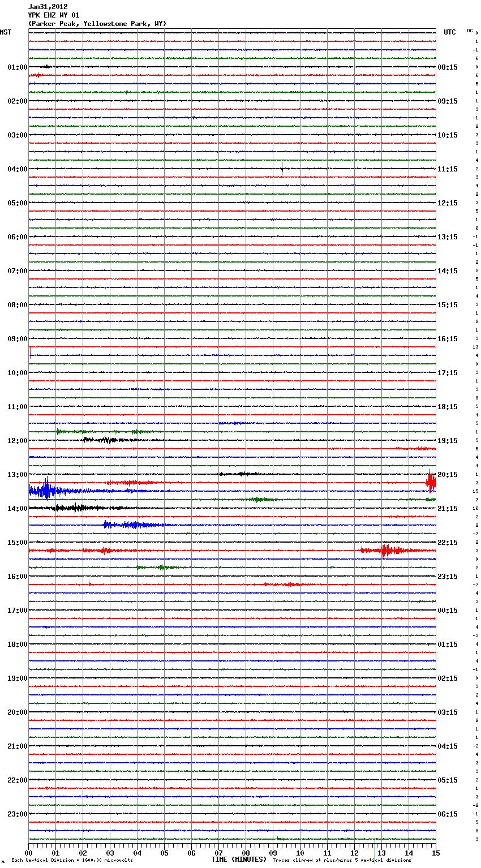Select the 04:00 MST time label

(x=18, y=169)
